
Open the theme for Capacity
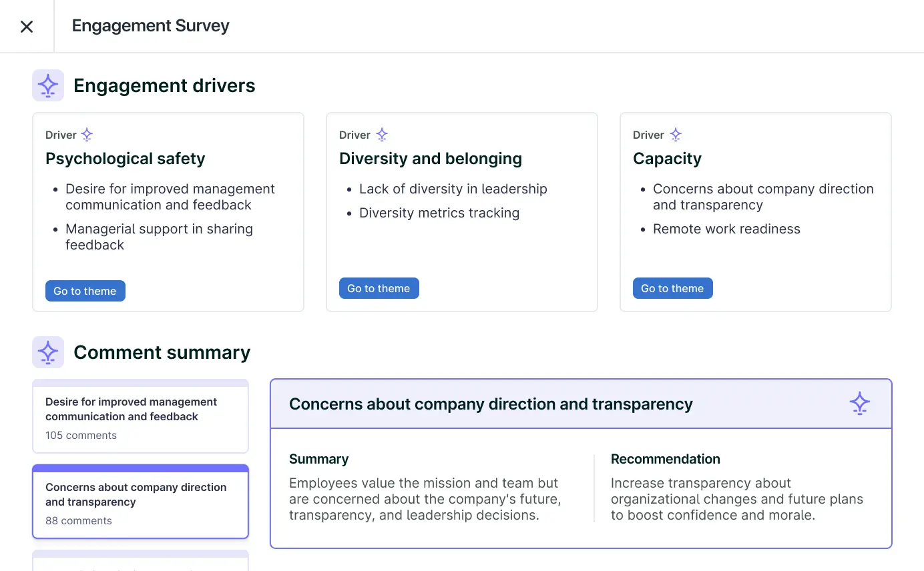[672, 288]
